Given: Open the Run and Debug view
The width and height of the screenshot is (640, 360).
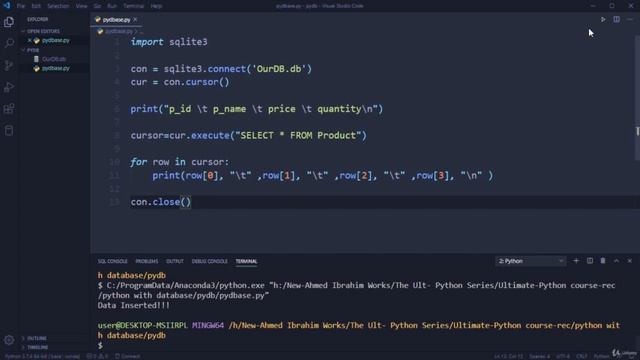Looking at the screenshot, I should click(9, 87).
